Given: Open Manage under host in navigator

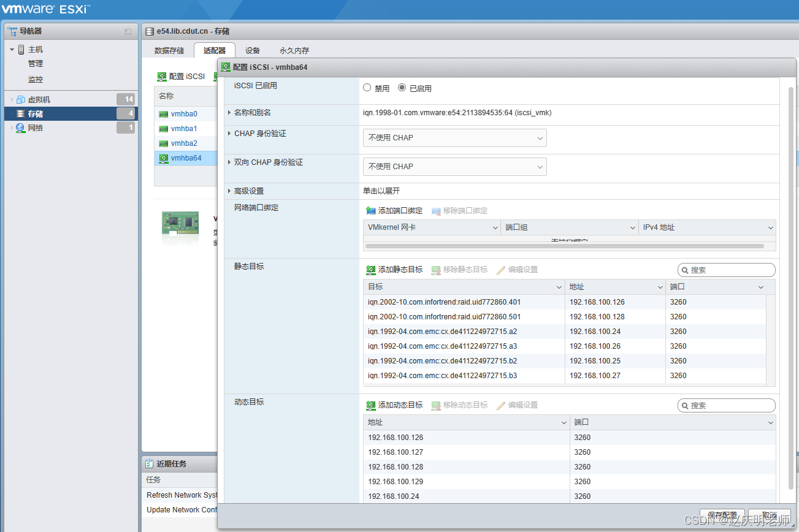Looking at the screenshot, I should [x=36, y=64].
